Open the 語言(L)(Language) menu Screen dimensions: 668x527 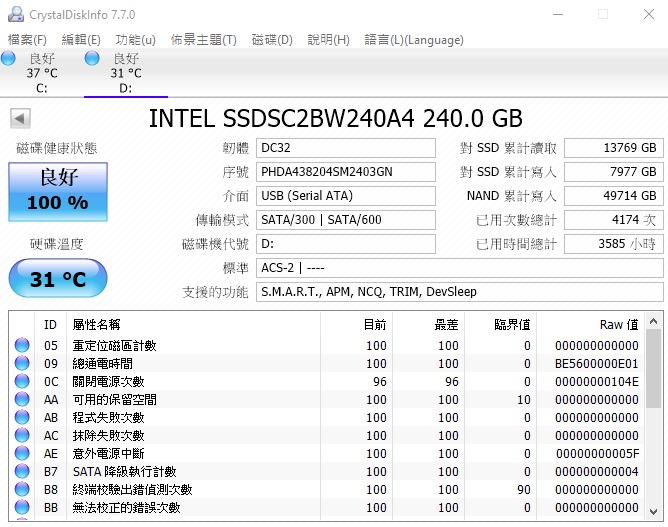[414, 40]
